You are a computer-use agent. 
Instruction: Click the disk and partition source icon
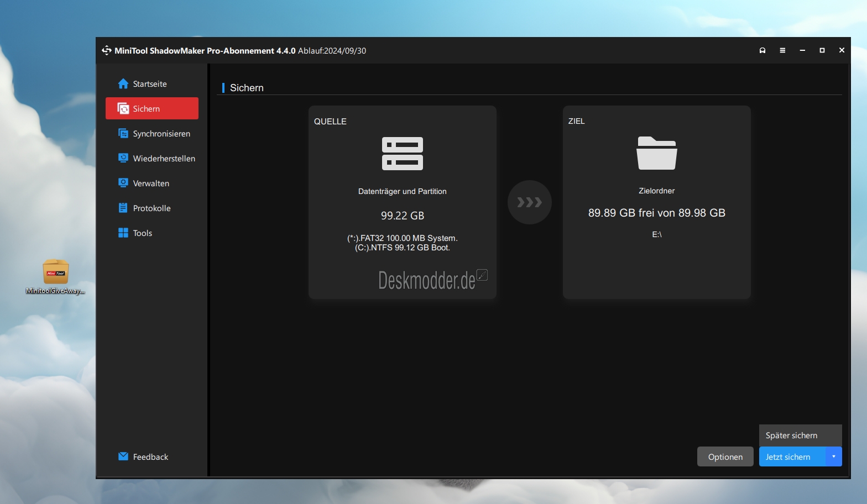tap(403, 154)
